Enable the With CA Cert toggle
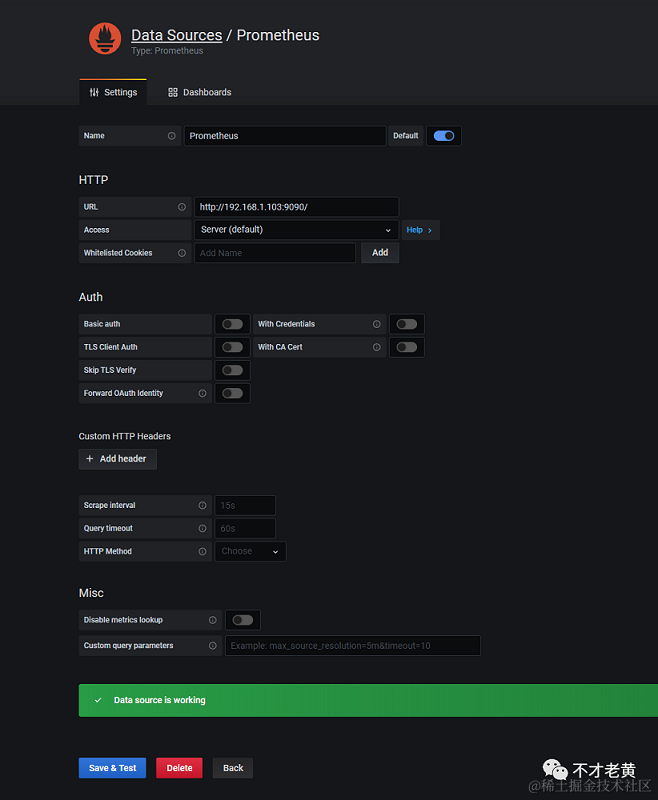This screenshot has width=658, height=800. point(407,347)
